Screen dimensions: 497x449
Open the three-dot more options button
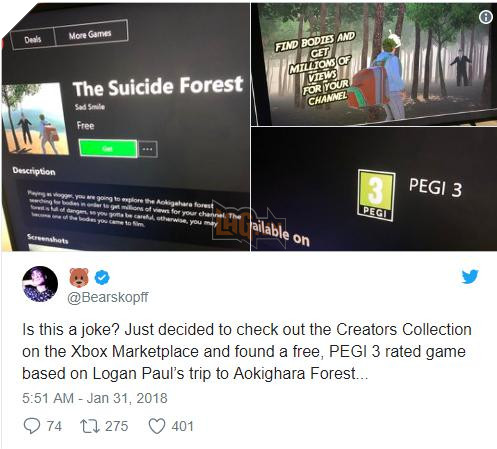coord(148,149)
